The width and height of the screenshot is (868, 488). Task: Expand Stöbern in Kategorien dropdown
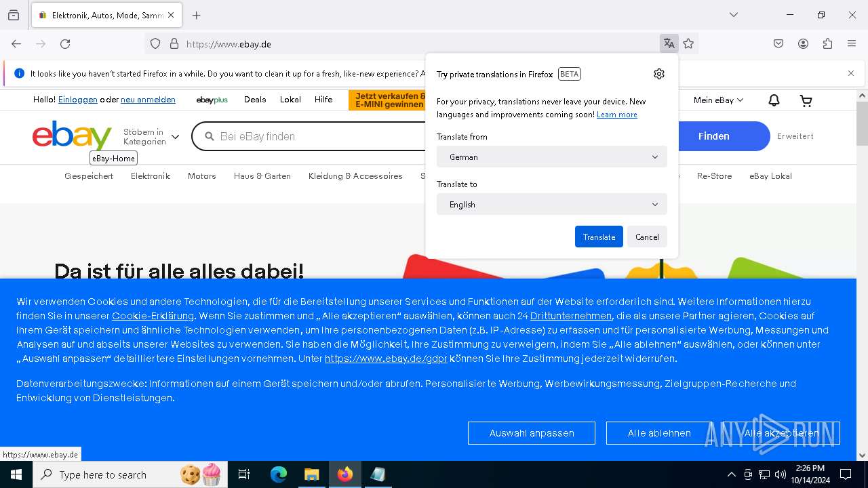coord(151,136)
